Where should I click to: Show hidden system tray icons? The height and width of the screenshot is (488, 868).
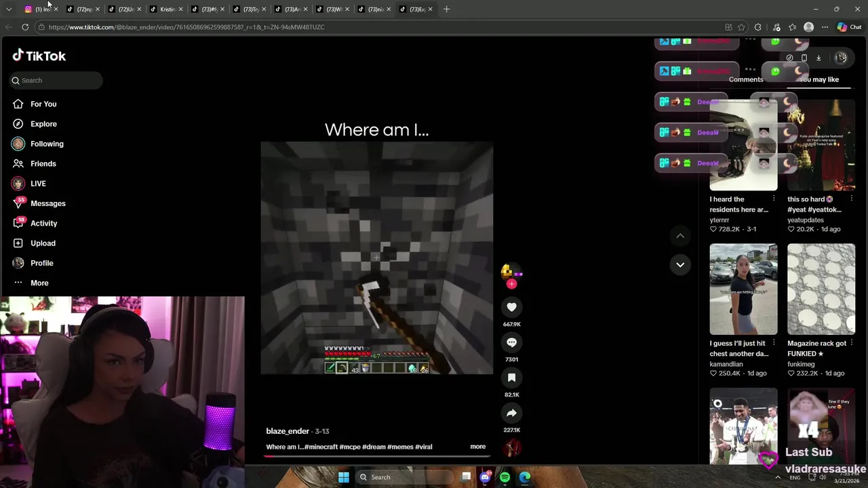pyautogui.click(x=778, y=477)
